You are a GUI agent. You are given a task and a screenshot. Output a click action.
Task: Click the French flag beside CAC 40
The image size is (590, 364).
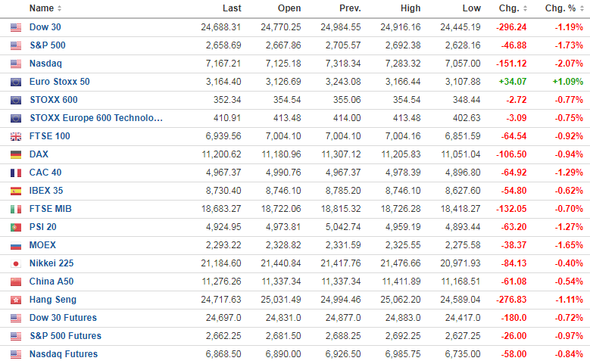coord(16,173)
